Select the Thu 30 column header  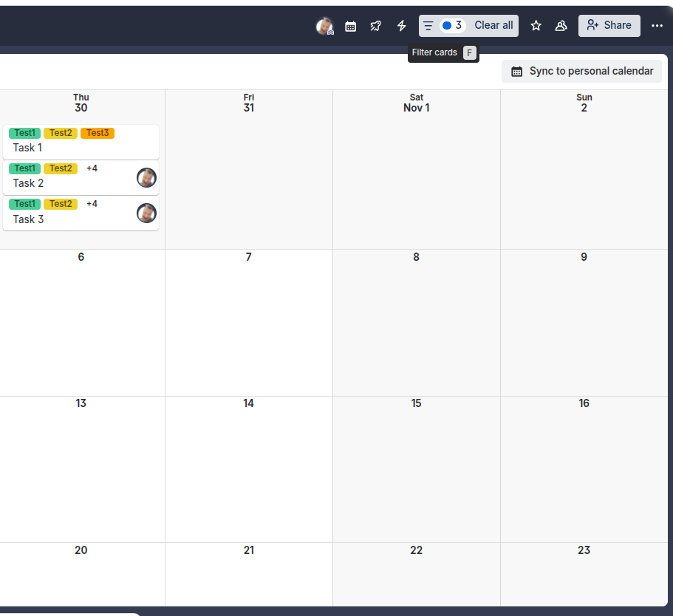81,102
